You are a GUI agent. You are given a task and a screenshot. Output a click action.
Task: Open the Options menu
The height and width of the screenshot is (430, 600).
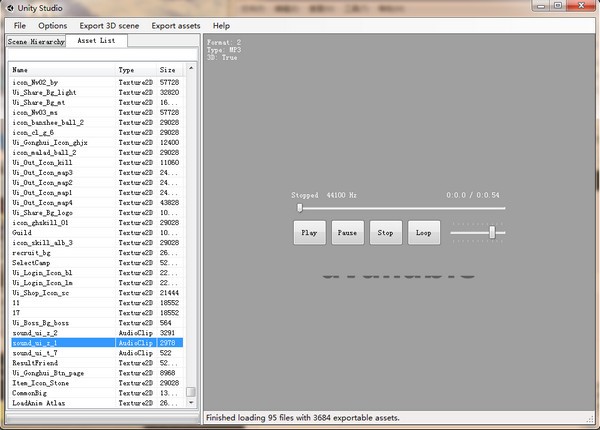coord(52,26)
